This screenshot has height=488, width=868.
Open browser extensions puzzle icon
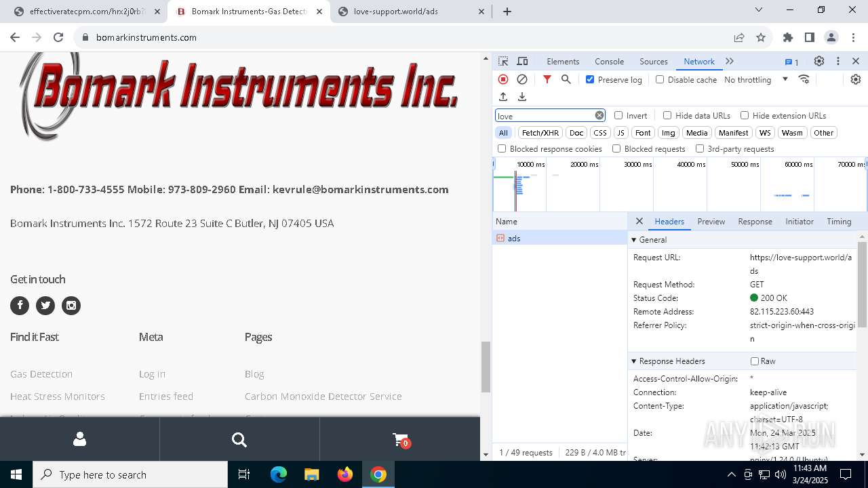click(788, 37)
